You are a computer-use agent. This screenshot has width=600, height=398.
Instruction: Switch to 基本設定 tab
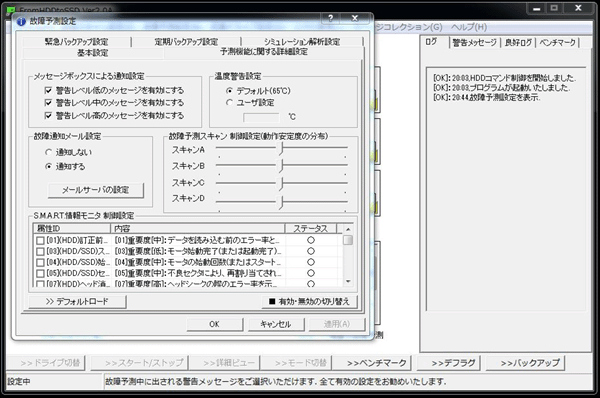point(93,53)
